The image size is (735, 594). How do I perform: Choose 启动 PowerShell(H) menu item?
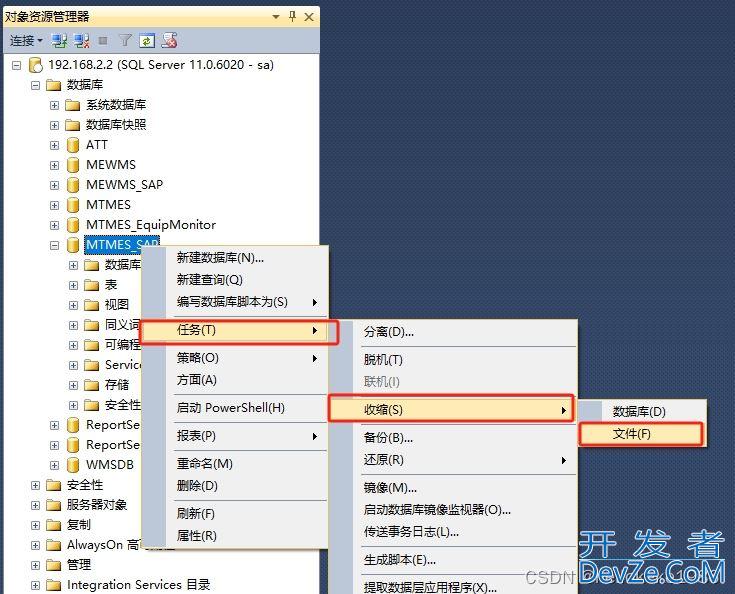[234, 408]
